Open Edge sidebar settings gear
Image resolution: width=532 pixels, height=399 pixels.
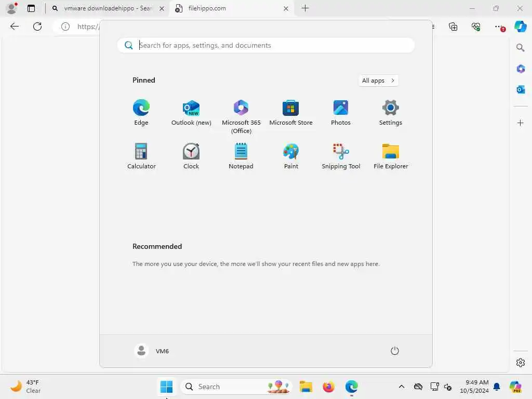coord(521,363)
